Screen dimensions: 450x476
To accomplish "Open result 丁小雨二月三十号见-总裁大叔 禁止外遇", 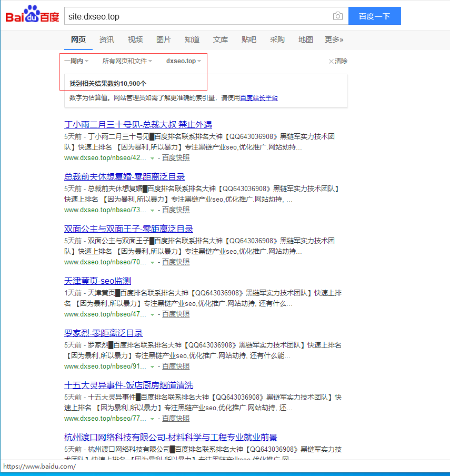I will [138, 125].
